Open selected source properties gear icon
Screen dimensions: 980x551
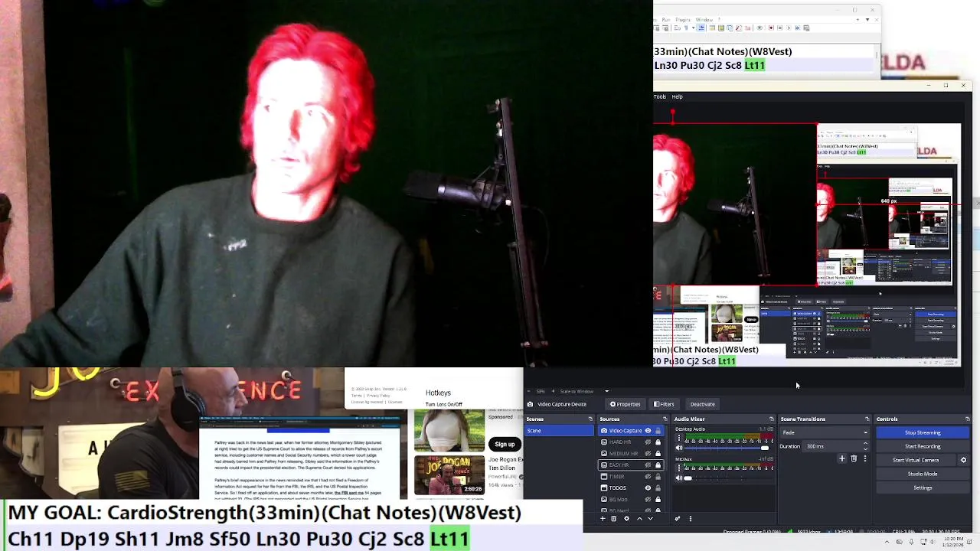click(x=626, y=518)
